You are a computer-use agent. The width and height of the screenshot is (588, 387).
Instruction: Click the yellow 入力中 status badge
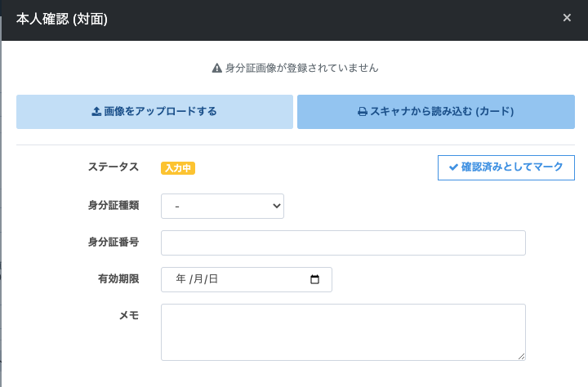[178, 168]
